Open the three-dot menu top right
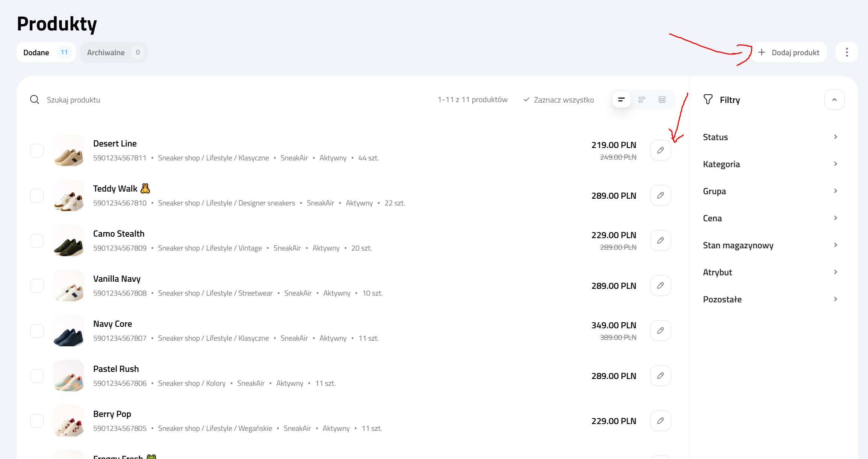 point(847,52)
